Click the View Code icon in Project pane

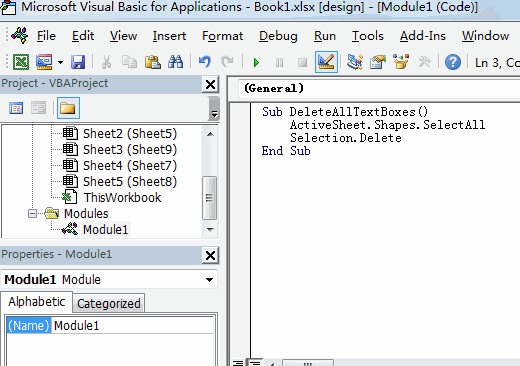16,108
